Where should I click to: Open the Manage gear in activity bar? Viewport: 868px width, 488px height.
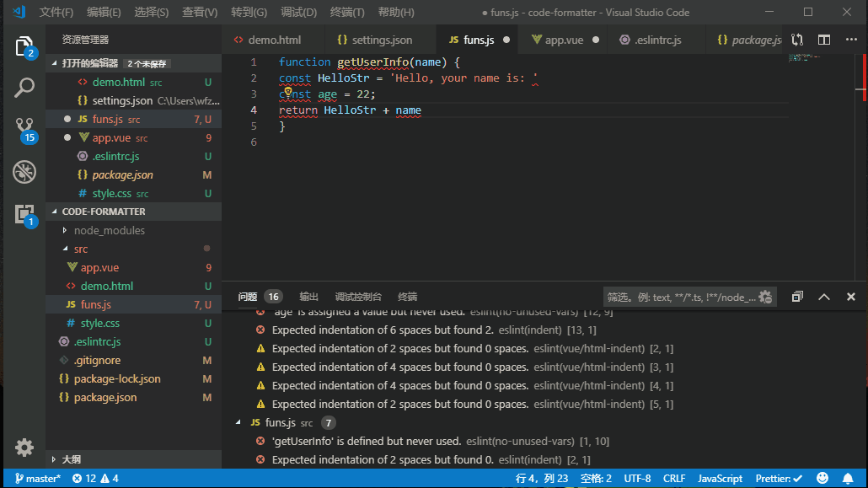pyautogui.click(x=24, y=448)
